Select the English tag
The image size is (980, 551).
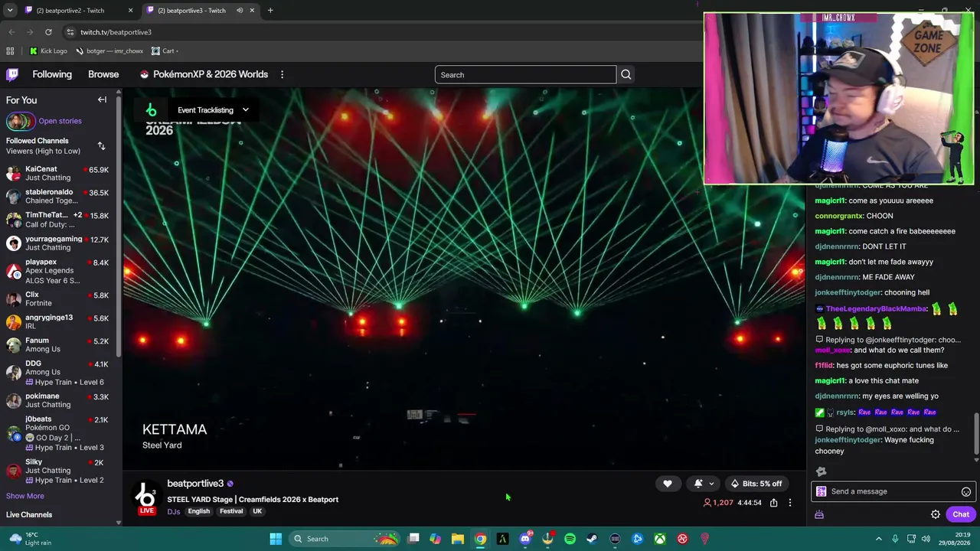[x=199, y=512]
